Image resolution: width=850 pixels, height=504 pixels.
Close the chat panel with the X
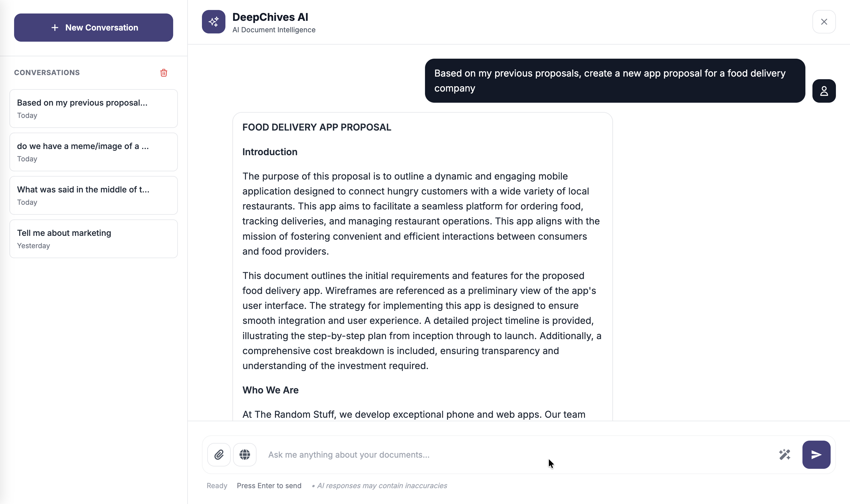pyautogui.click(x=824, y=21)
